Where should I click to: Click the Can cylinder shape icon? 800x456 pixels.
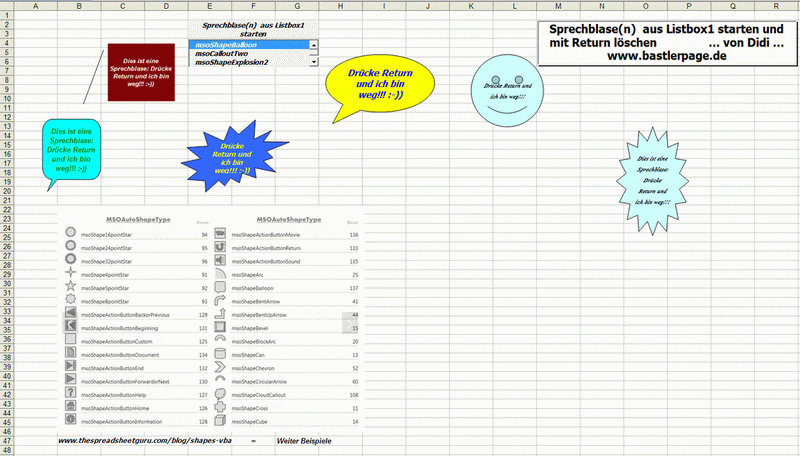(220, 353)
